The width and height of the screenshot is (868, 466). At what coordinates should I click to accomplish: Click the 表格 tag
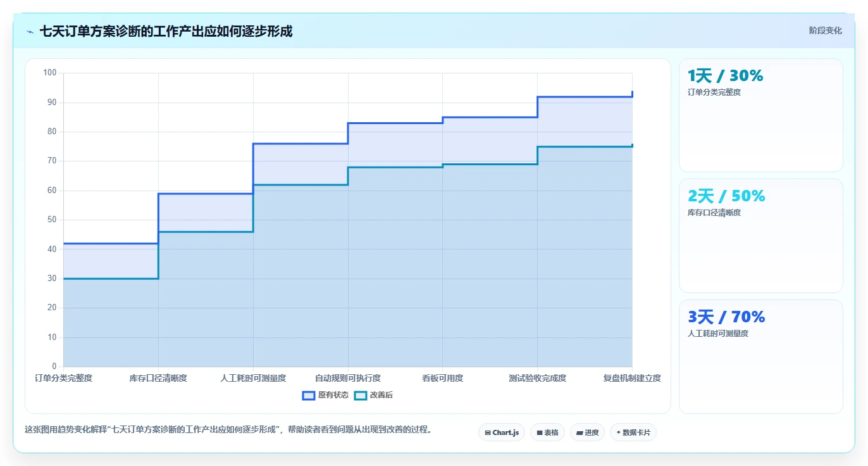coord(548,432)
